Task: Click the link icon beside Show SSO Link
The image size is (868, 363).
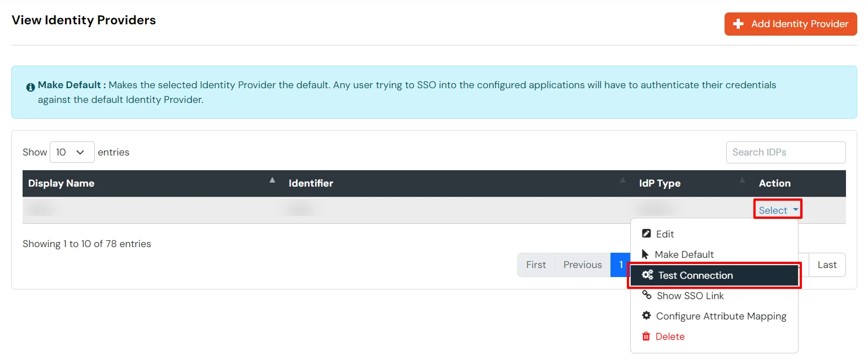Action: tap(646, 296)
